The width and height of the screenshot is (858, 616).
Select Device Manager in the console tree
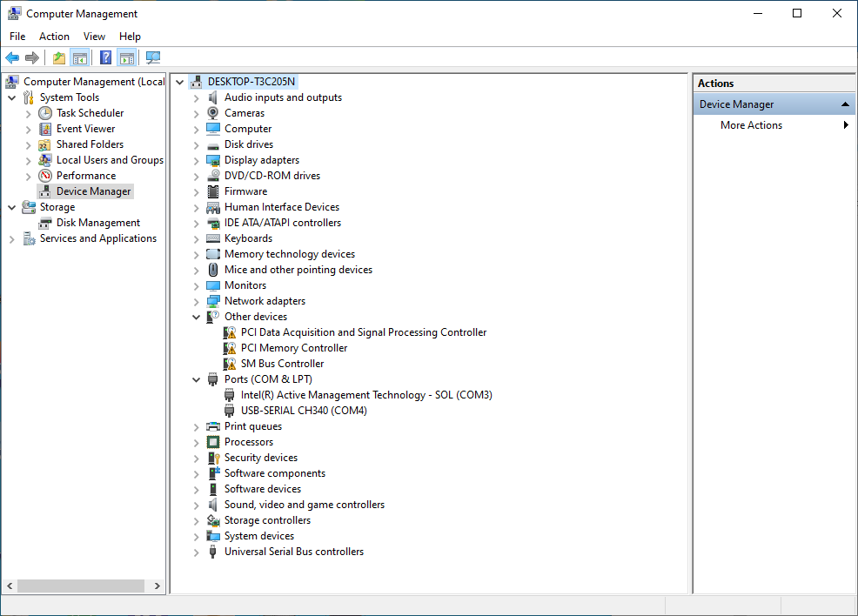tap(94, 191)
